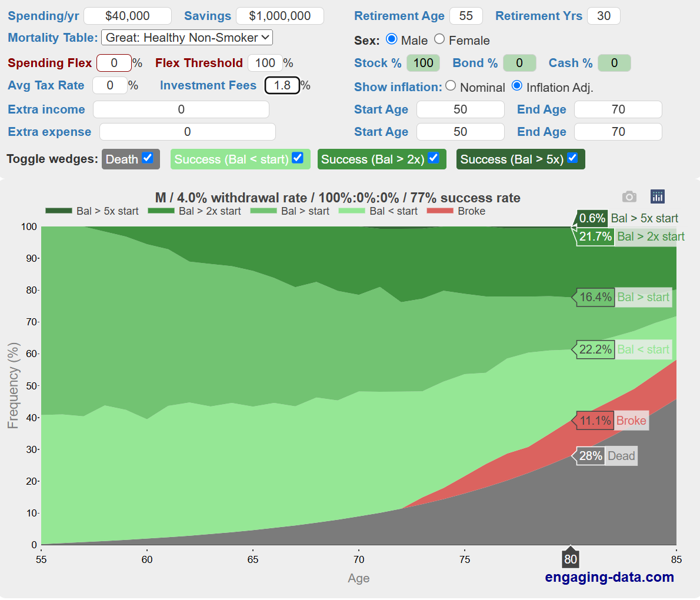The width and height of the screenshot is (700, 600).
Task: Click the Mortality Table label
Action: tap(53, 38)
